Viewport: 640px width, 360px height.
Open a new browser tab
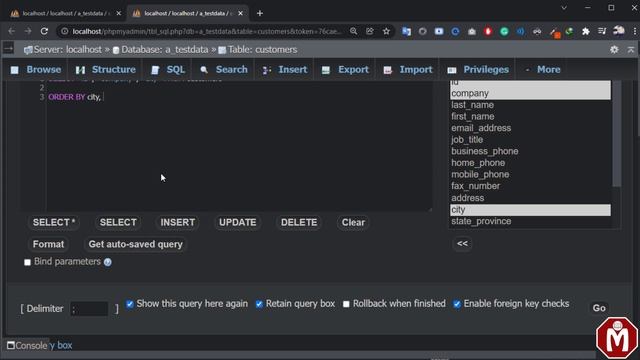click(260, 13)
